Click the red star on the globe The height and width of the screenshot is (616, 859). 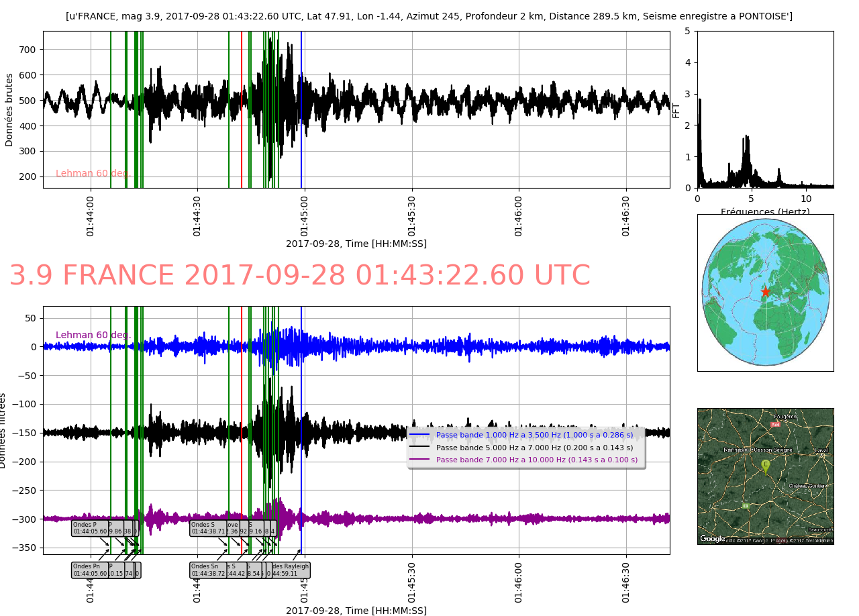765,291
